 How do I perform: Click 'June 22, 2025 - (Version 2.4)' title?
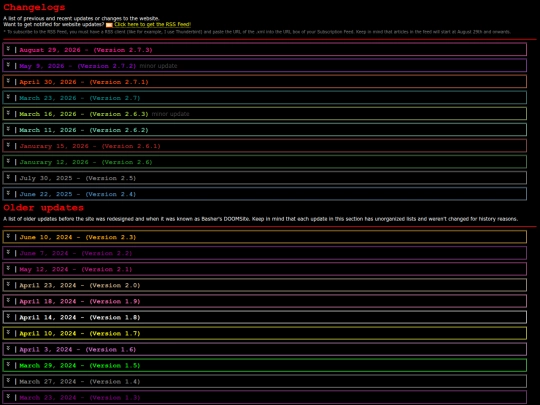click(77, 194)
